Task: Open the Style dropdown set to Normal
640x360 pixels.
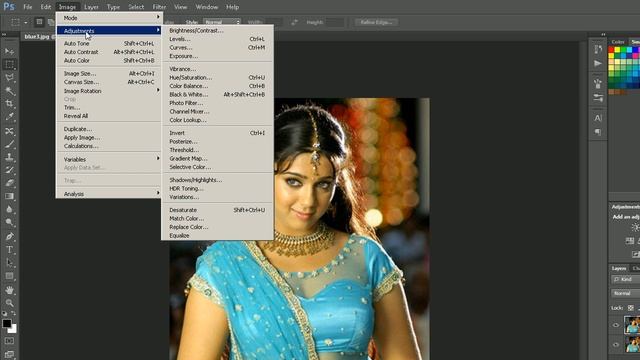Action: pyautogui.click(x=222, y=22)
